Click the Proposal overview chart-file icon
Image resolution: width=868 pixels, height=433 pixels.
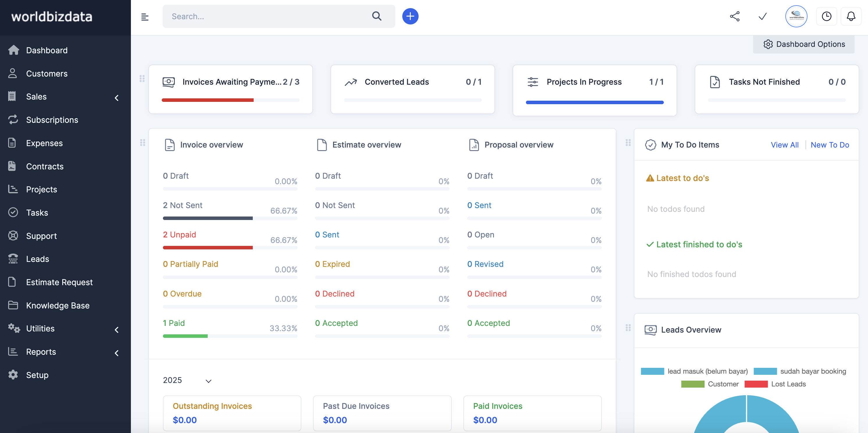tap(474, 145)
